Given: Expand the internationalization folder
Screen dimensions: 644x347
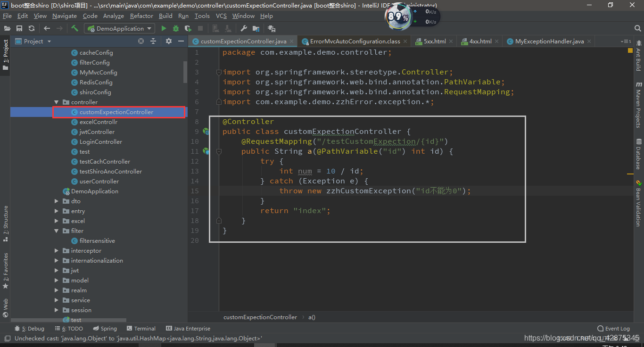Looking at the screenshot, I should pos(57,261).
